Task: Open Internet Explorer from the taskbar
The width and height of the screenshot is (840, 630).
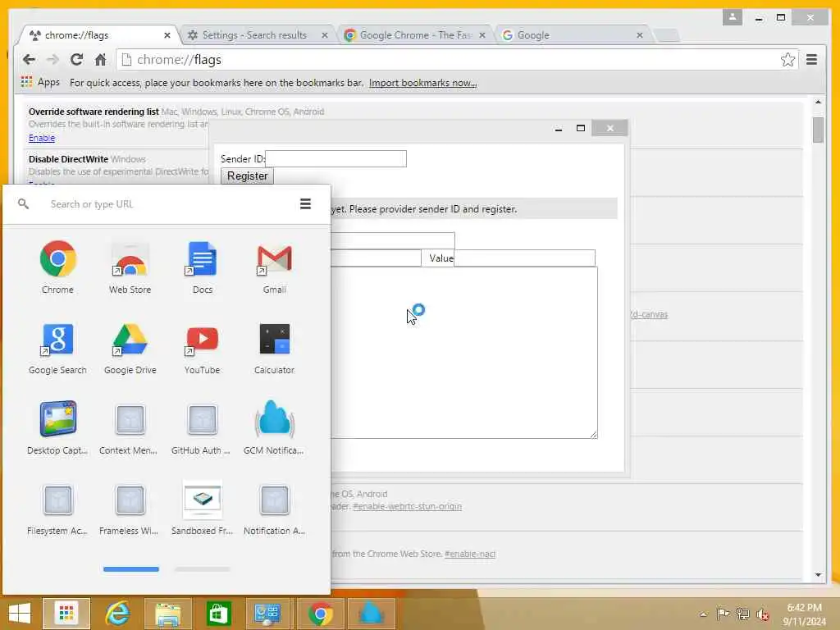Action: coord(117,614)
